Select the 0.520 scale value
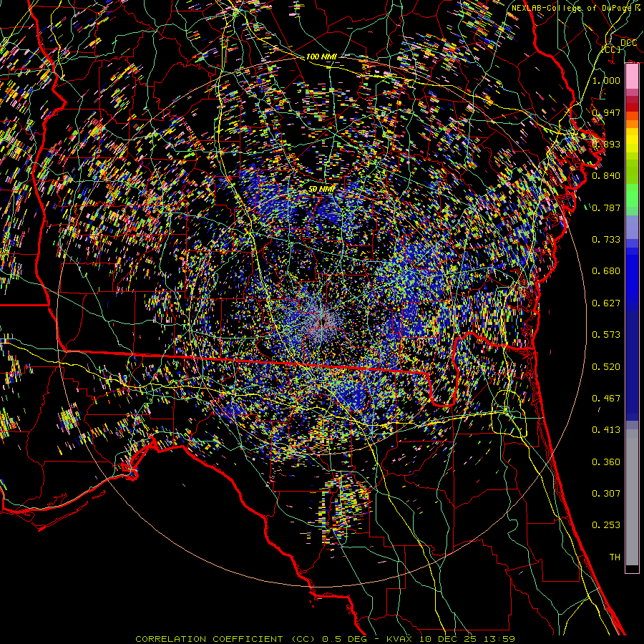Image resolution: width=644 pixels, height=644 pixels. coord(606,366)
